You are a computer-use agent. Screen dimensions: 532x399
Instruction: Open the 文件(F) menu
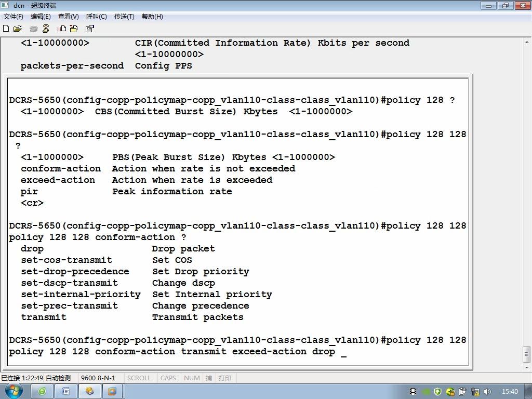13,16
